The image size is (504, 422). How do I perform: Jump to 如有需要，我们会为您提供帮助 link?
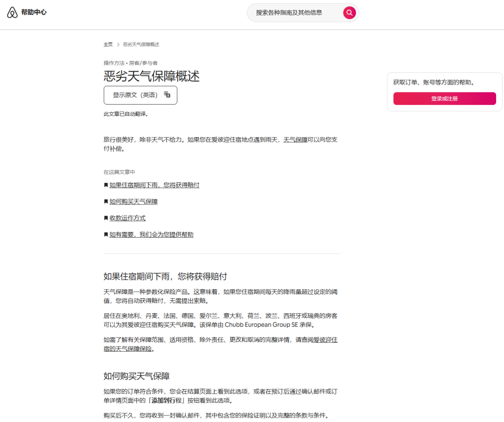coord(151,234)
